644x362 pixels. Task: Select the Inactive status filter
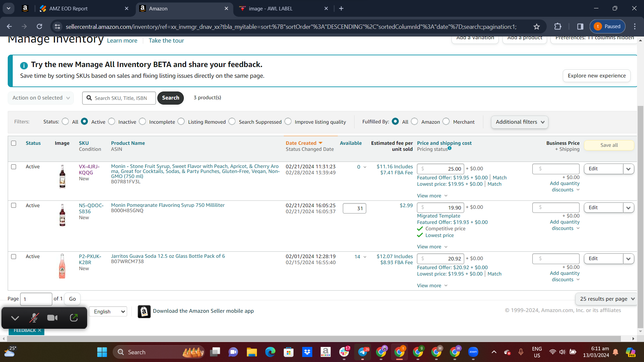click(x=112, y=121)
